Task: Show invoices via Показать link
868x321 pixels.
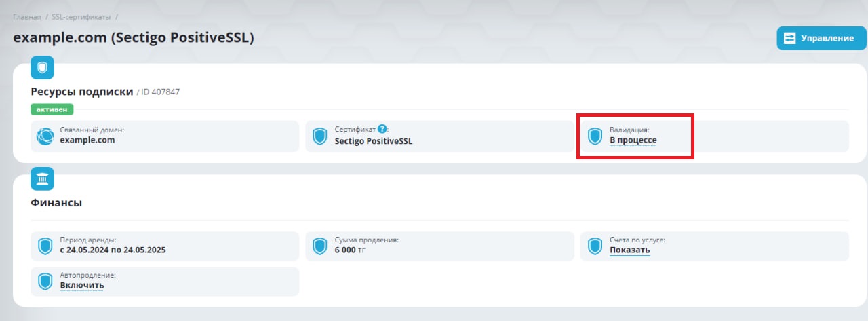Action: (629, 250)
